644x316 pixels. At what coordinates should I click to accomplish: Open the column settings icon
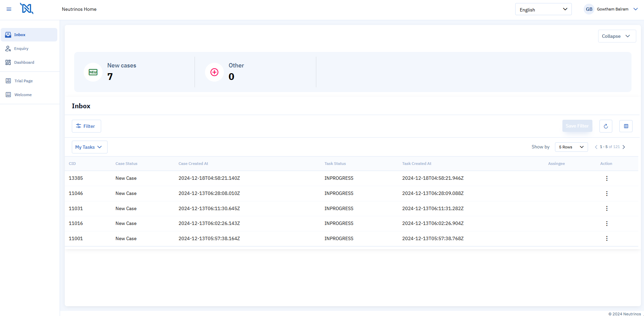coord(626,126)
